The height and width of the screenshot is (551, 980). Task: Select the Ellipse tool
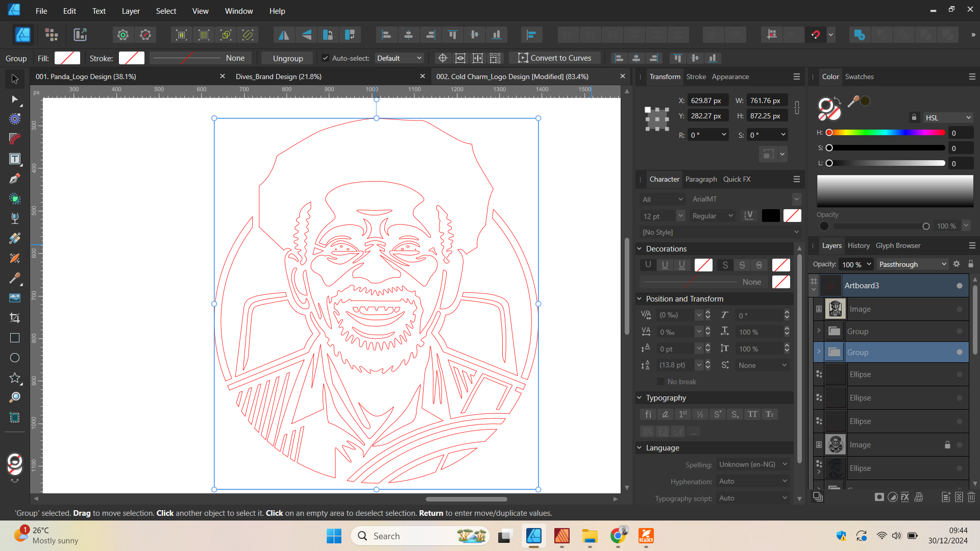(15, 358)
